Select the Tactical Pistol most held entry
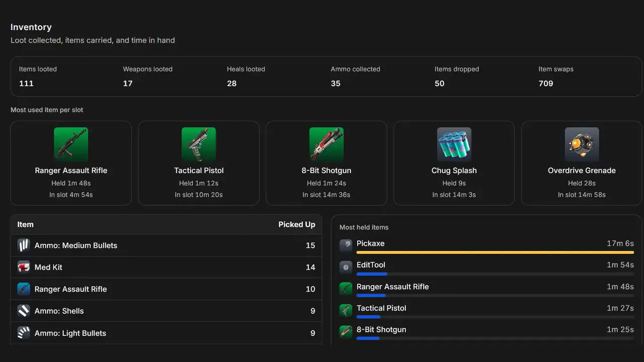The image size is (644, 362). coord(487,311)
